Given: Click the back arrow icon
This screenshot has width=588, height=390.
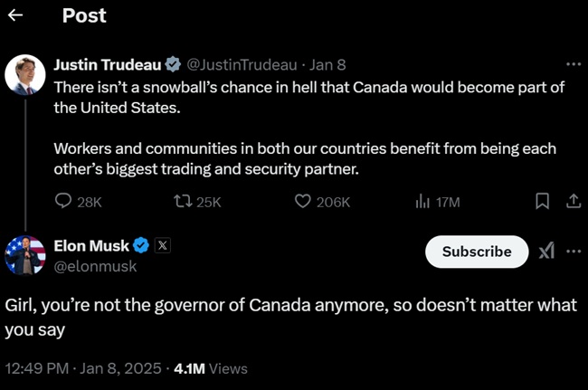Looking at the screenshot, I should 15,15.
